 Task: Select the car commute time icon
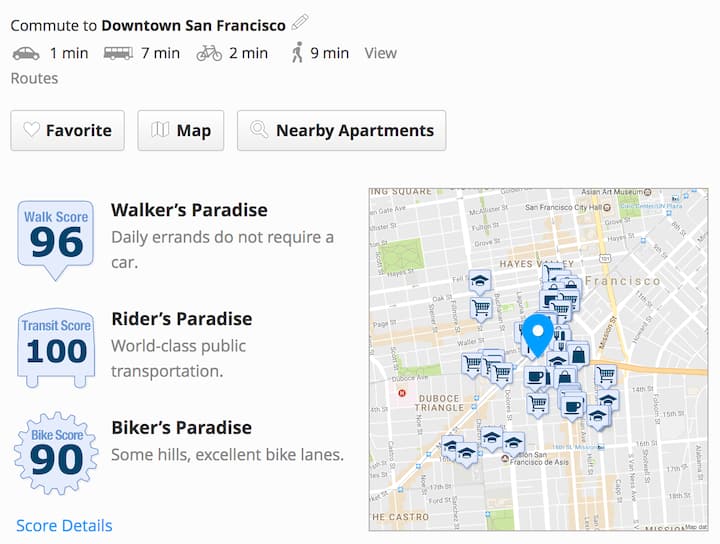[26, 53]
